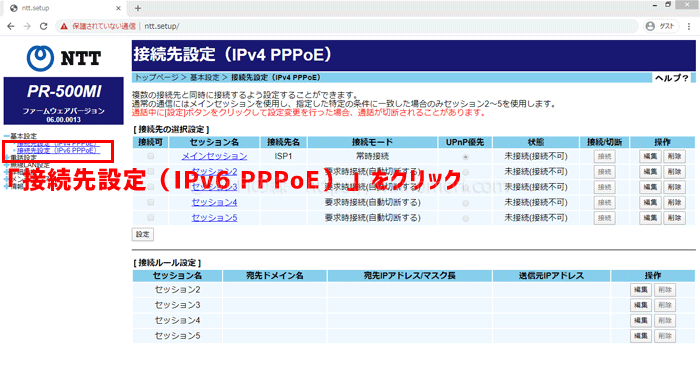Open 接続先設定 (IPv6 PPPoE) in sidebar
Screen dimensions: 700x372
click(57, 150)
